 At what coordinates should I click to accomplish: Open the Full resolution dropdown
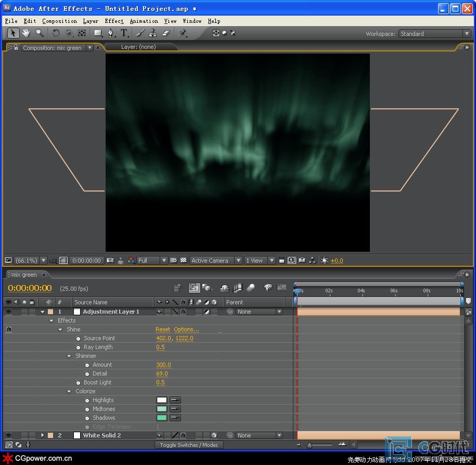click(152, 261)
